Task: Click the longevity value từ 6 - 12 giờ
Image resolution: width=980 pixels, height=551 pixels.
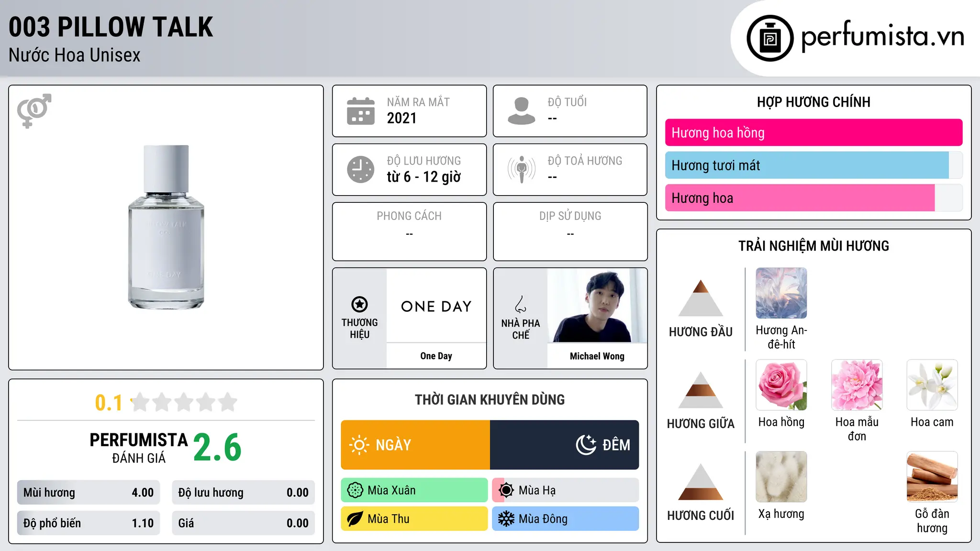Action: click(x=424, y=177)
